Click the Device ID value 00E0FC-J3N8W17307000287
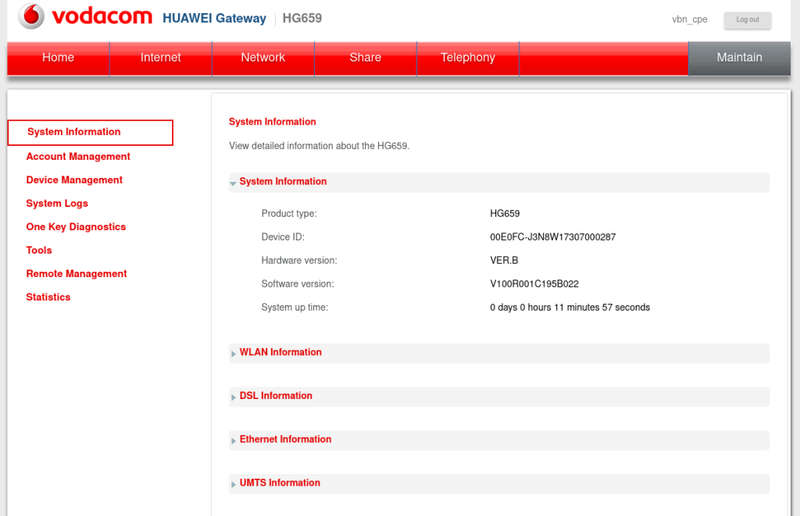The width and height of the screenshot is (800, 516). (553, 237)
